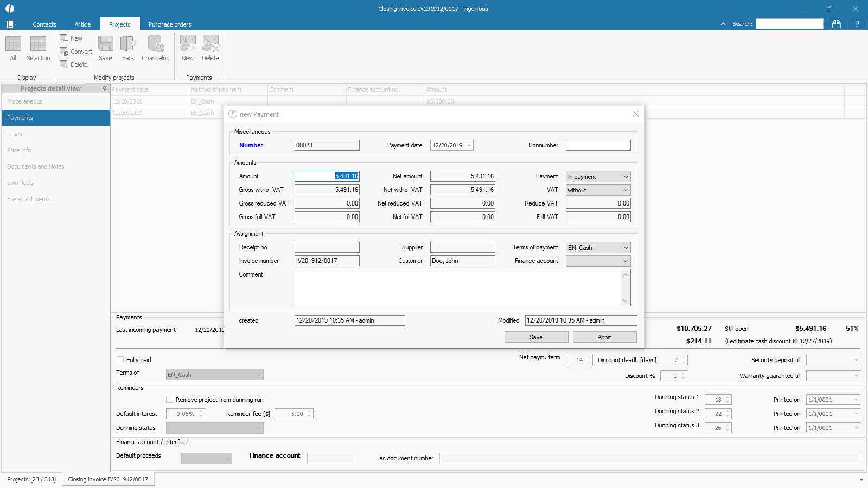Image resolution: width=868 pixels, height=488 pixels.
Task: Open the Changelog icon
Action: (x=156, y=48)
